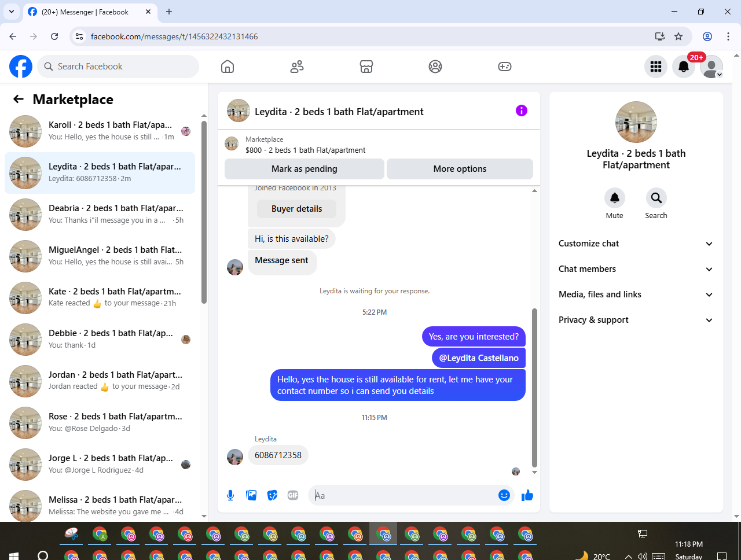The width and height of the screenshot is (741, 560).
Task: Expand the Chat members section
Action: click(x=636, y=269)
